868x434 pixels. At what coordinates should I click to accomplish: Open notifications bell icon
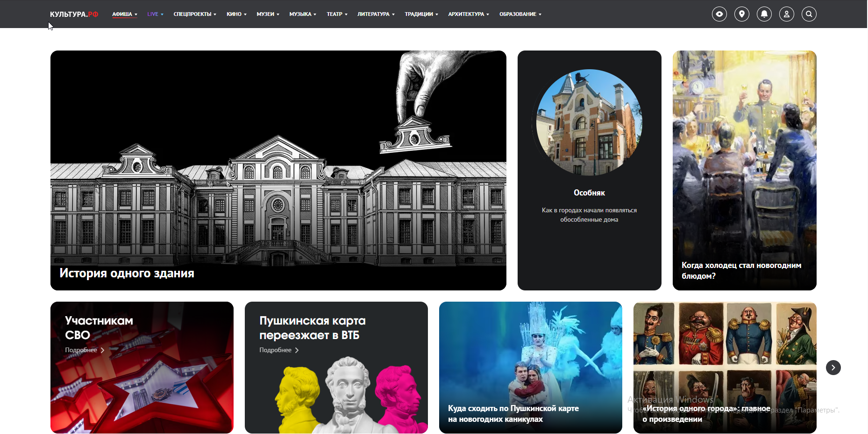(x=764, y=14)
